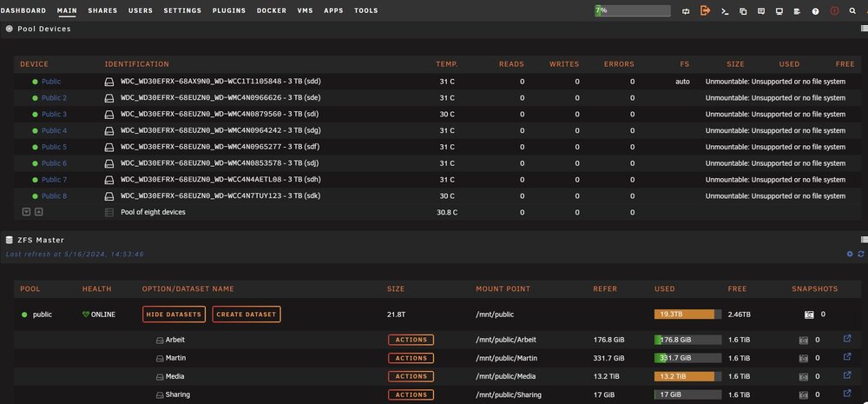Viewport: 868px width, 404px height.
Task: Open the Public 6 device link
Action: click(54, 163)
